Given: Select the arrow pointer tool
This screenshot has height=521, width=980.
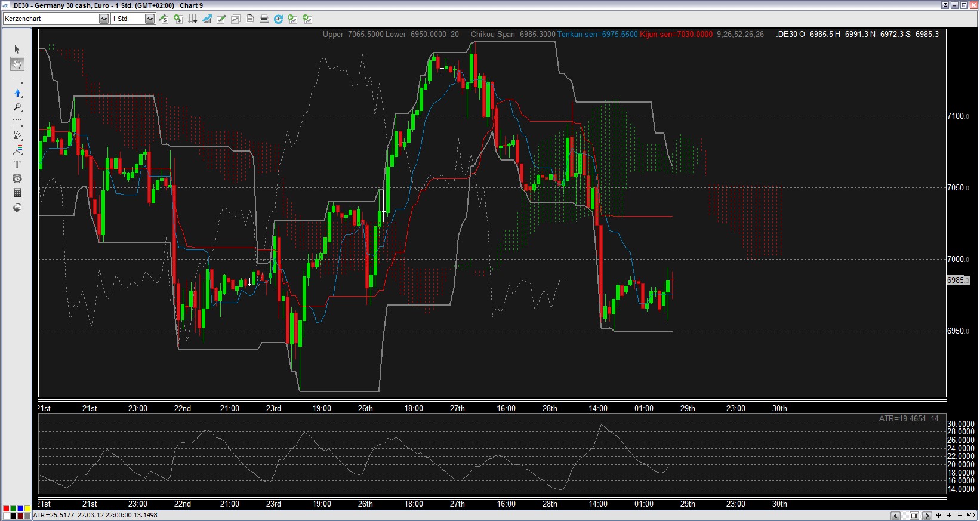Looking at the screenshot, I should 17,50.
